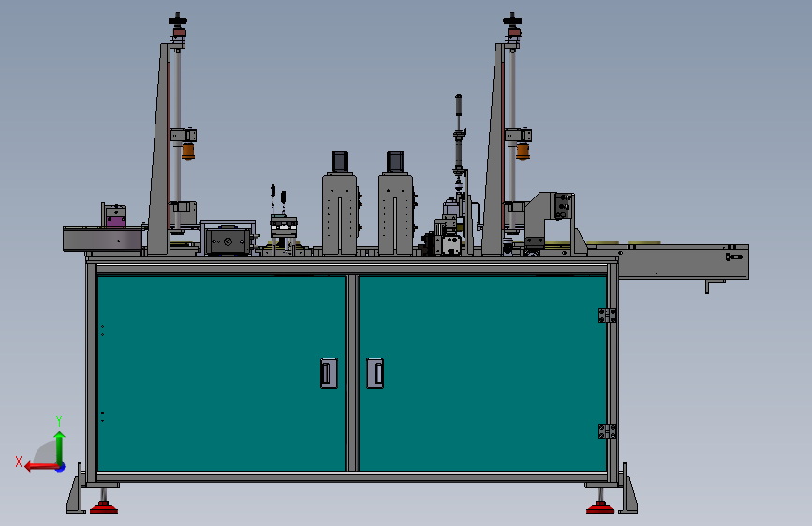Pick the orange component on left tower
This screenshot has height=526, width=812.
point(188,152)
